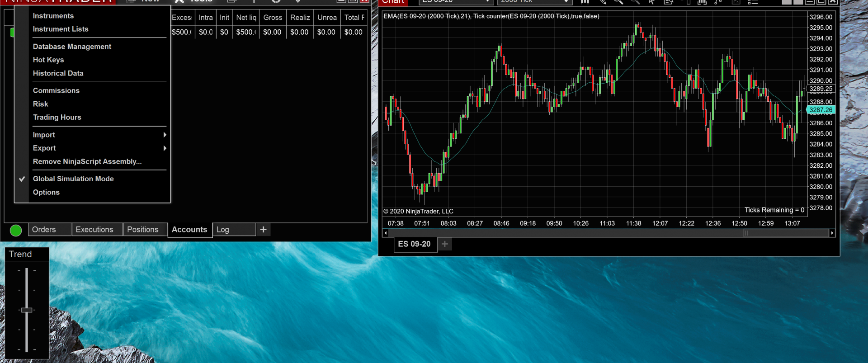Click the current price marker 3287.26
Screen dimensions: 868x363
[821, 110]
